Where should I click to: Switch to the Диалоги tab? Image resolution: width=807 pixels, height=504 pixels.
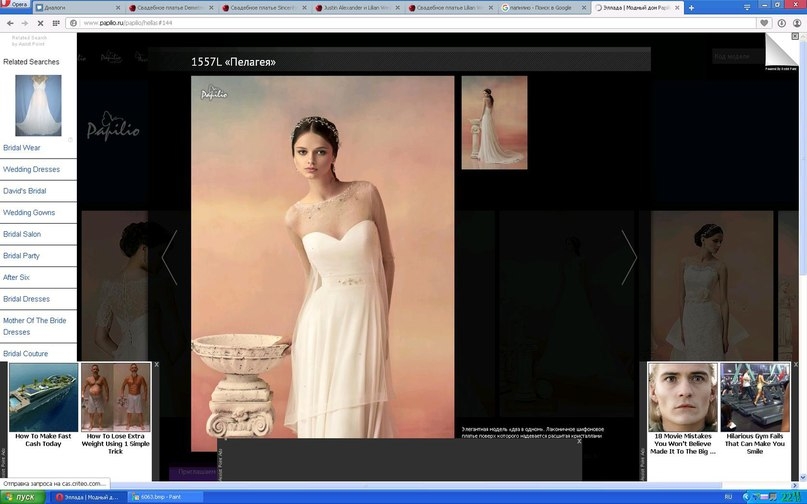click(x=75, y=7)
